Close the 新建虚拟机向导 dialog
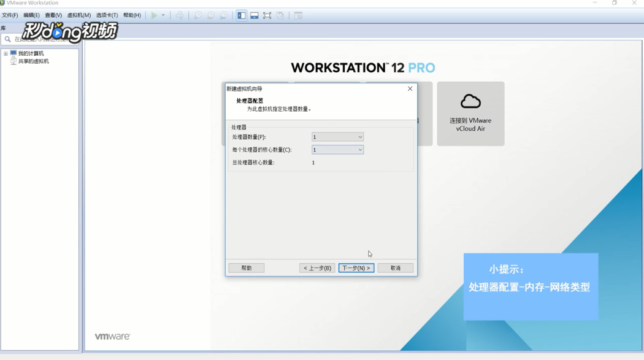The height and width of the screenshot is (360, 644). tap(410, 89)
